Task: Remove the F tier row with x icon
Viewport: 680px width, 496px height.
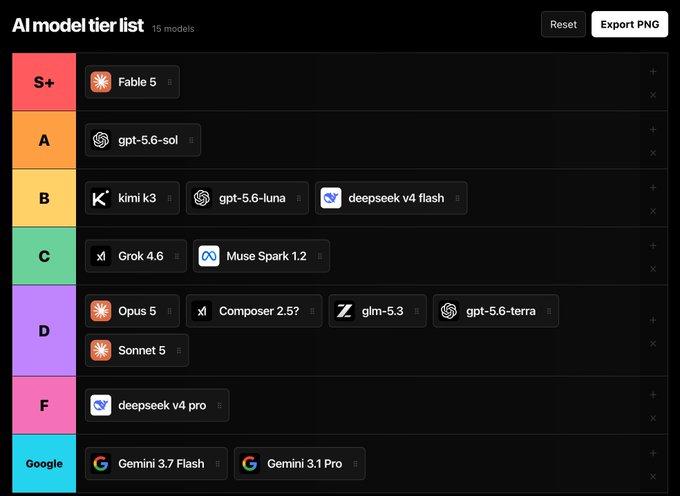Action: (x=653, y=418)
